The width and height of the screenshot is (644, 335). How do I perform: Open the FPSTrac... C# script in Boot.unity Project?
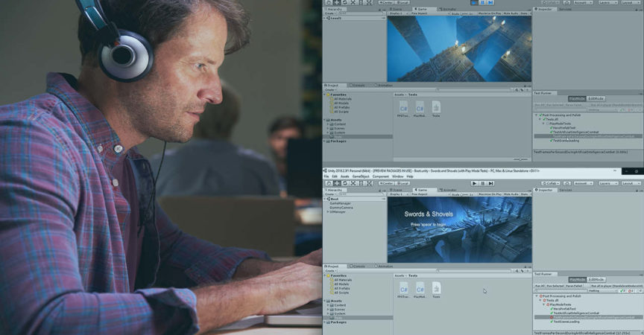[x=404, y=290]
